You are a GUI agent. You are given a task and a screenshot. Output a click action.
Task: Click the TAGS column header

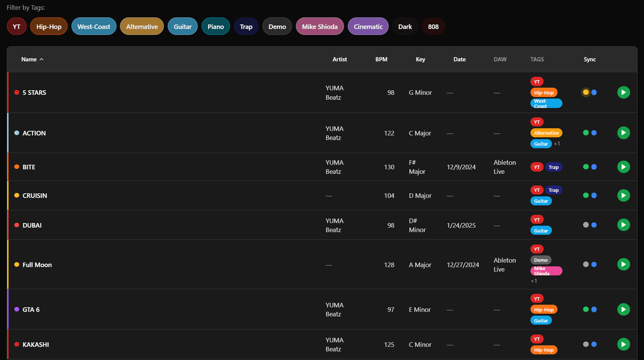click(537, 59)
